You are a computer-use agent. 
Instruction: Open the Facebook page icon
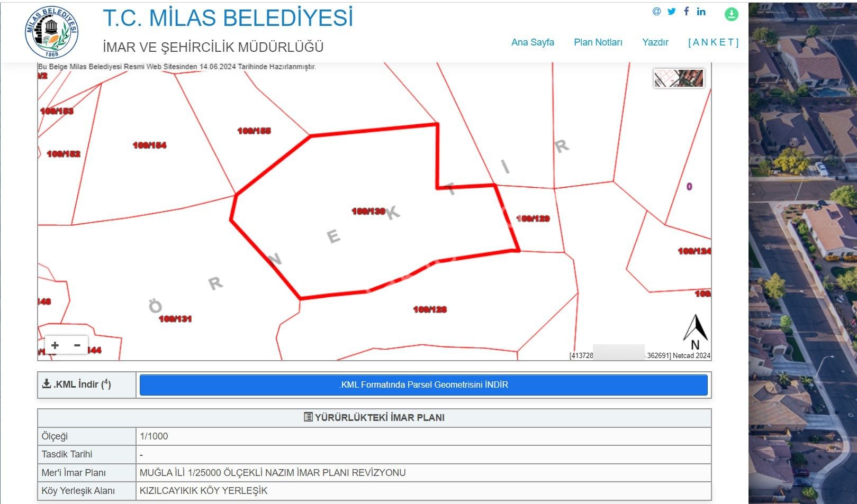coord(686,11)
